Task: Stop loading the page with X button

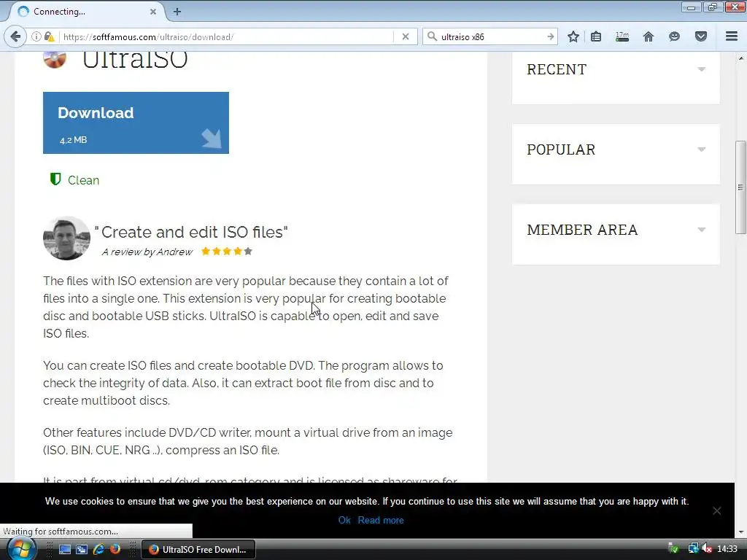Action: point(406,36)
